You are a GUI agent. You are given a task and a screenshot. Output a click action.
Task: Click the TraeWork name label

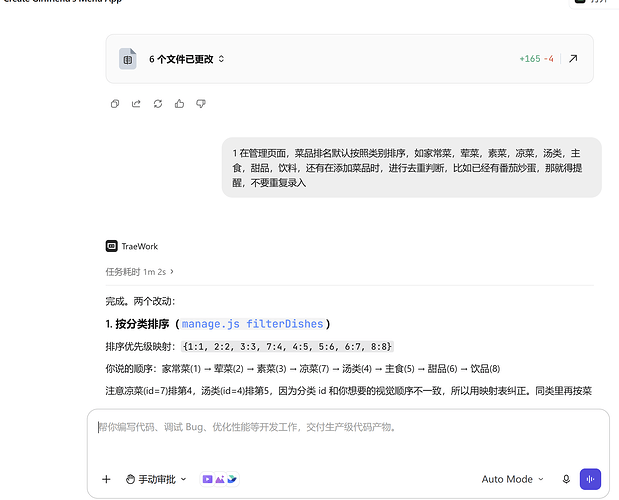[x=140, y=246]
